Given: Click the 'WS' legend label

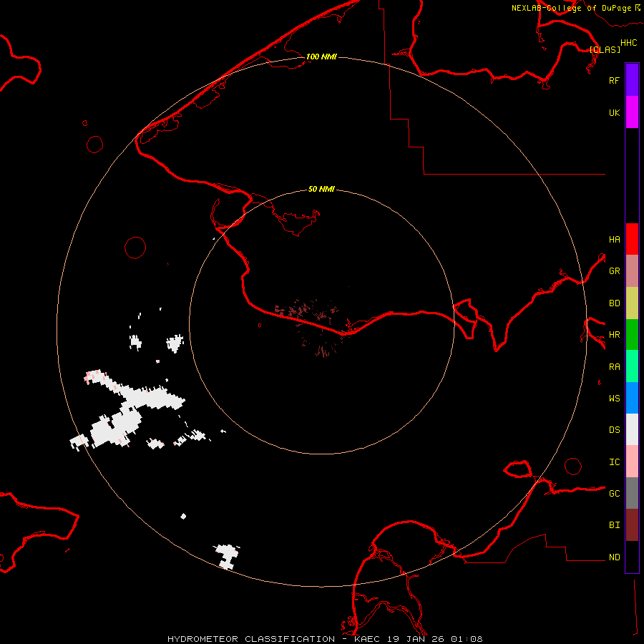Looking at the screenshot, I should [614, 399].
